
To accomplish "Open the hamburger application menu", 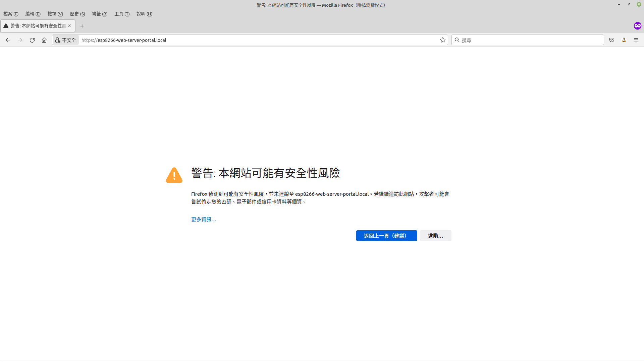I will point(636,40).
